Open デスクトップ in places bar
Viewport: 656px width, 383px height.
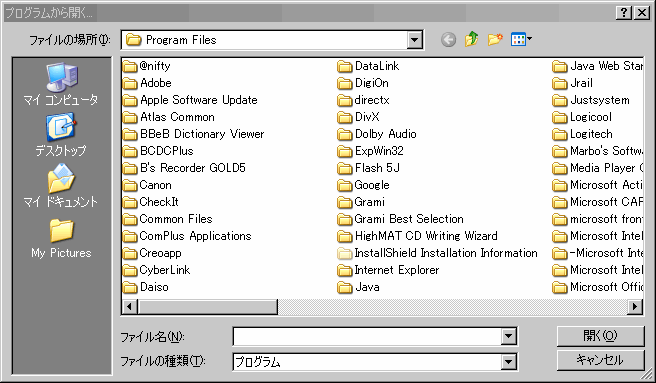pos(61,135)
